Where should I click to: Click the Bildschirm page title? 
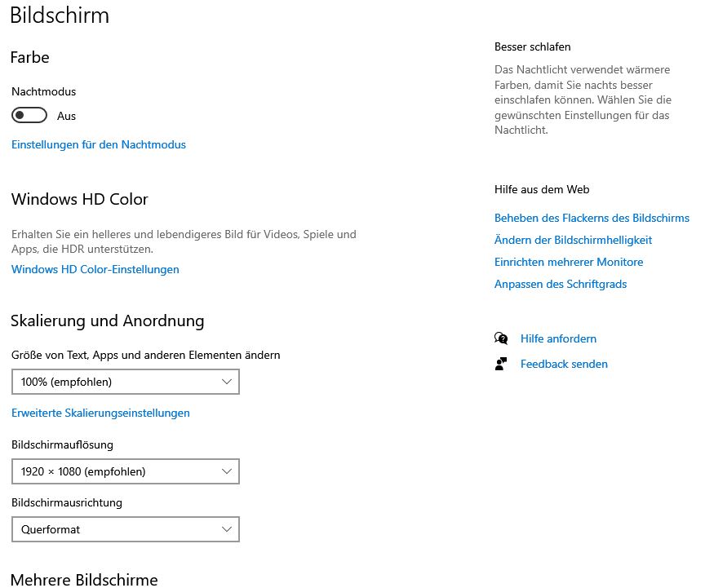coord(60,15)
